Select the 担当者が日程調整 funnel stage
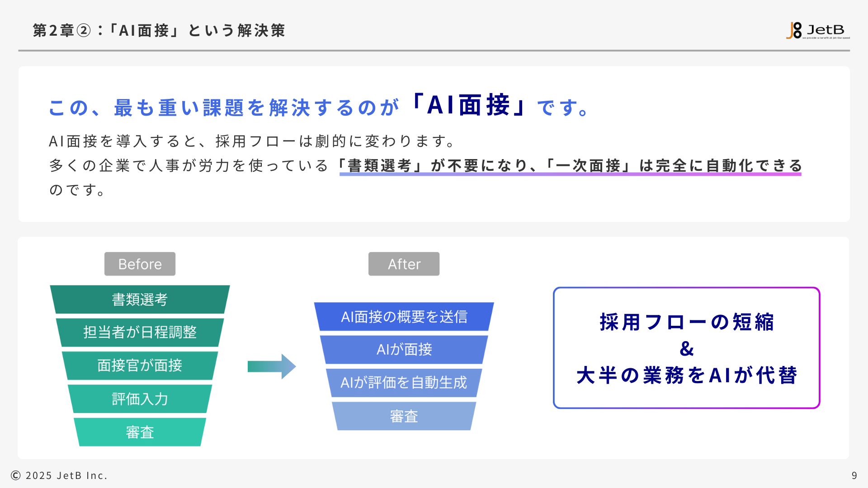This screenshot has width=868, height=488. pyautogui.click(x=140, y=333)
